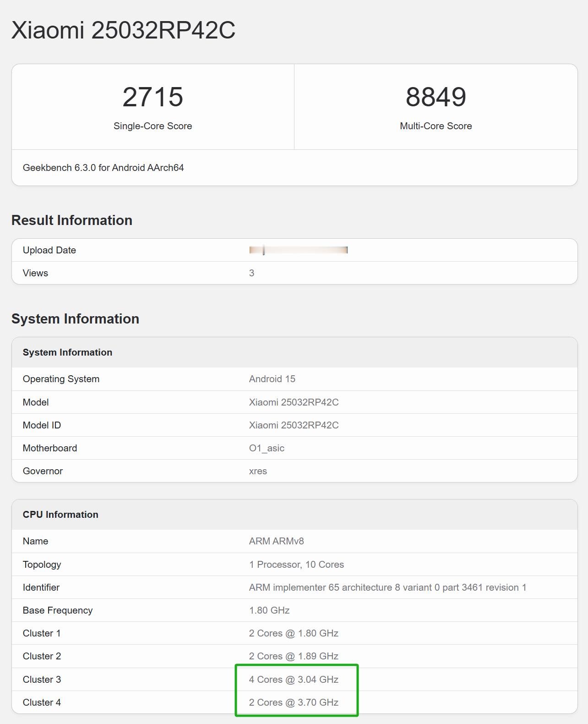The width and height of the screenshot is (588, 724).
Task: Select the 2 Cores @ 1.89 GHz value
Action: [x=294, y=656]
